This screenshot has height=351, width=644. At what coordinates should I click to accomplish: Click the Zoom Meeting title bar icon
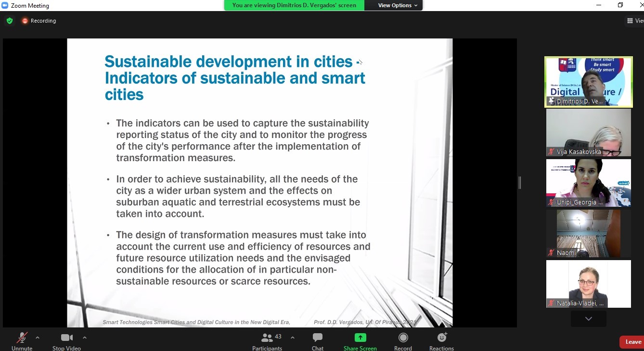(x=5, y=5)
